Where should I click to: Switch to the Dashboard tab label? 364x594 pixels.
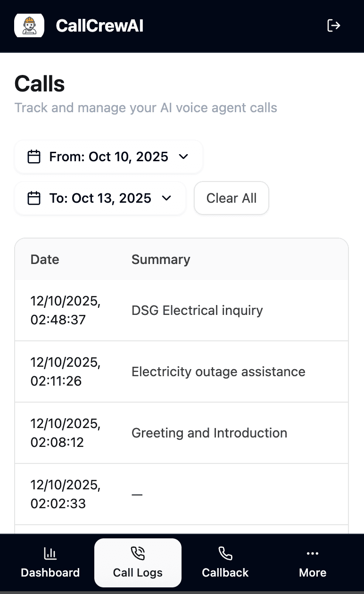[50, 573]
